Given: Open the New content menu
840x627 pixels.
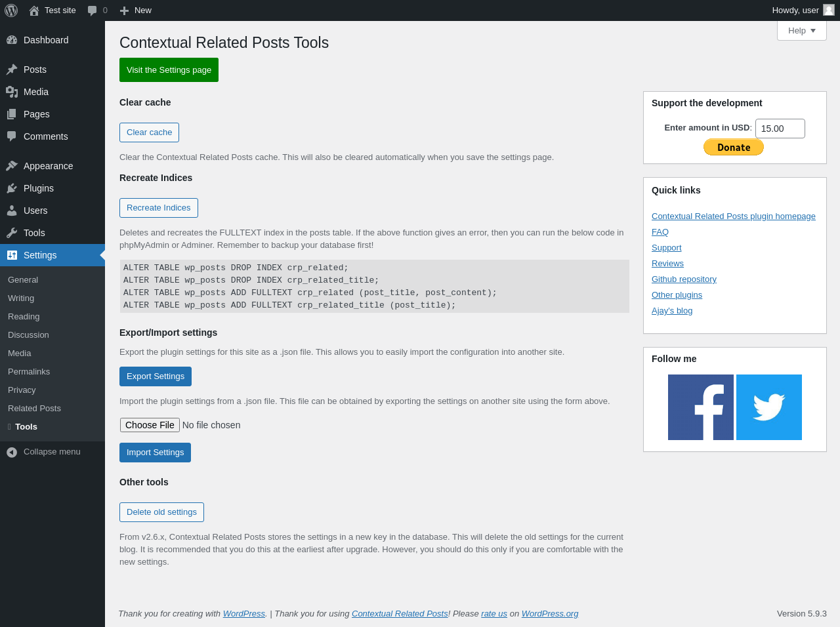Looking at the screenshot, I should 136,10.
